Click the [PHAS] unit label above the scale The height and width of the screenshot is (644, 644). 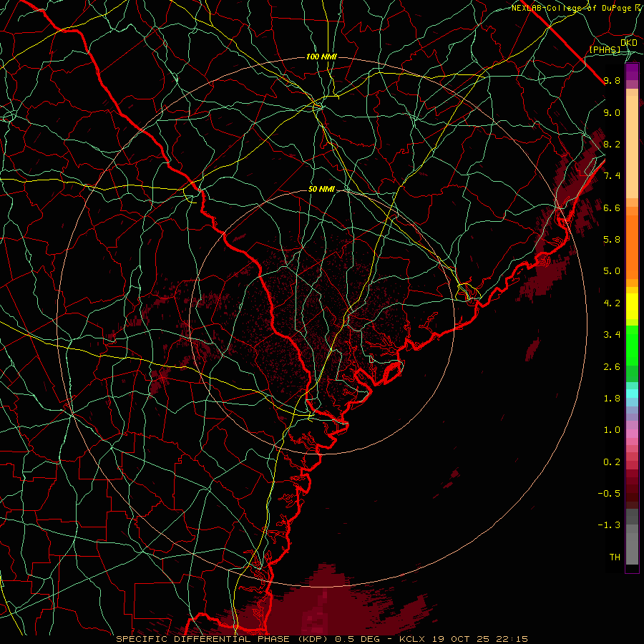coord(605,50)
